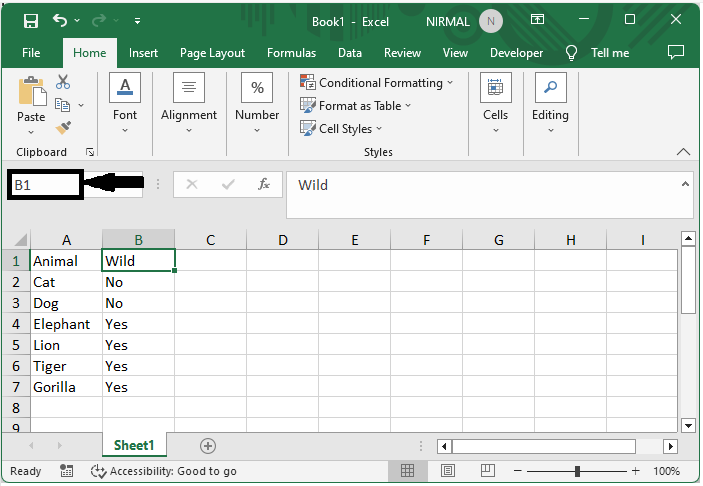Click the Cut scissors icon
The height and width of the screenshot is (486, 703).
click(63, 82)
